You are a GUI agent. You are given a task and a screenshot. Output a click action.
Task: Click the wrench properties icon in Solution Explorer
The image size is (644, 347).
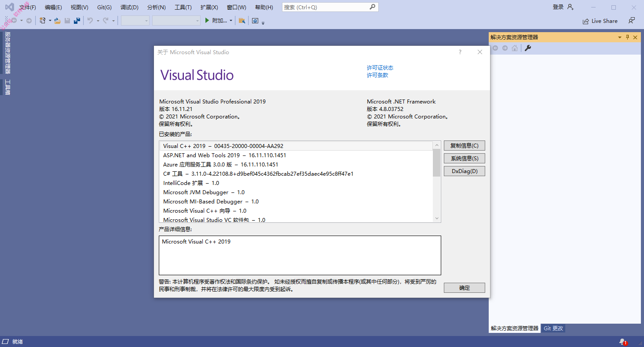pos(528,48)
